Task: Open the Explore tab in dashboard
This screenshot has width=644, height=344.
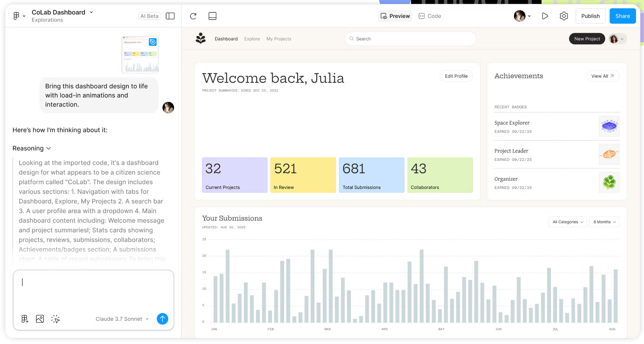Action: pos(252,39)
